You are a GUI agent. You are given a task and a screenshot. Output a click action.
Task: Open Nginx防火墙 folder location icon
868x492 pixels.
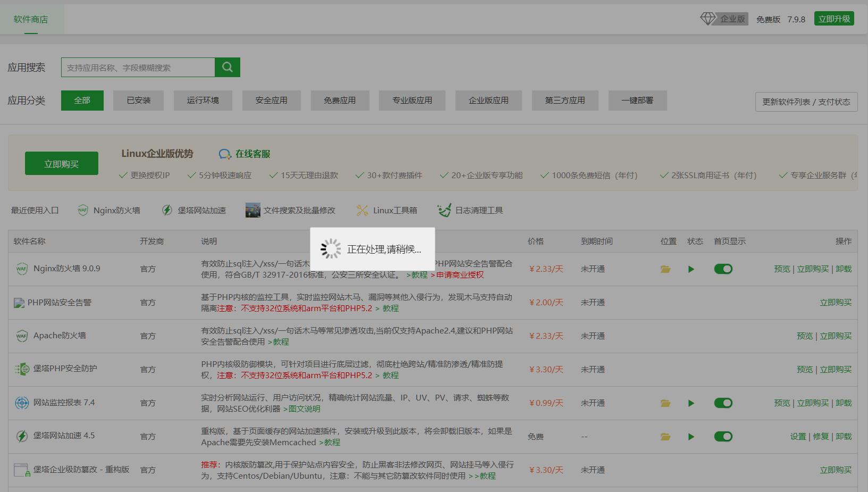pos(665,269)
